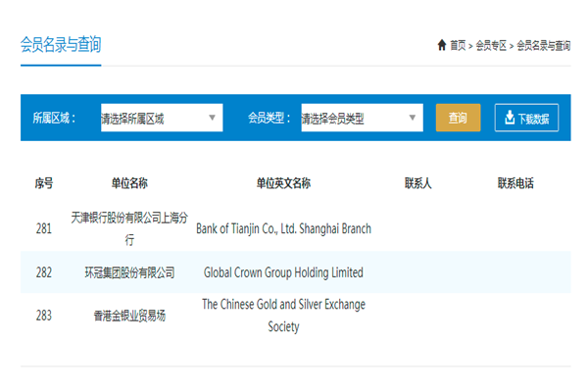Select row number 283
The image size is (588, 392).
44,316
